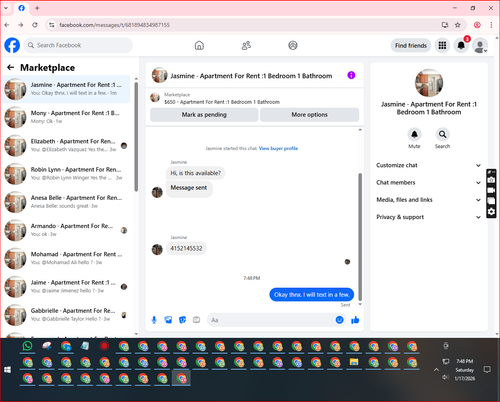Click the Search Facebook field

78,45
